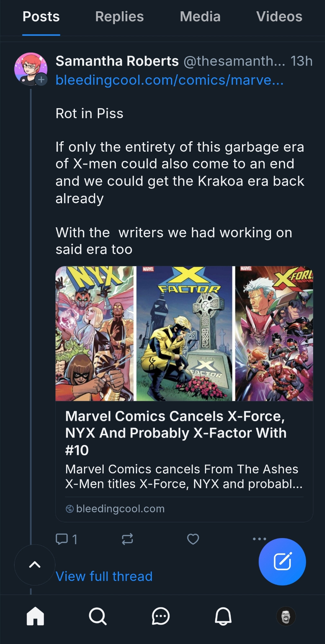Like the post with heart icon
Viewport: 325px width, 644px height.
tap(193, 539)
